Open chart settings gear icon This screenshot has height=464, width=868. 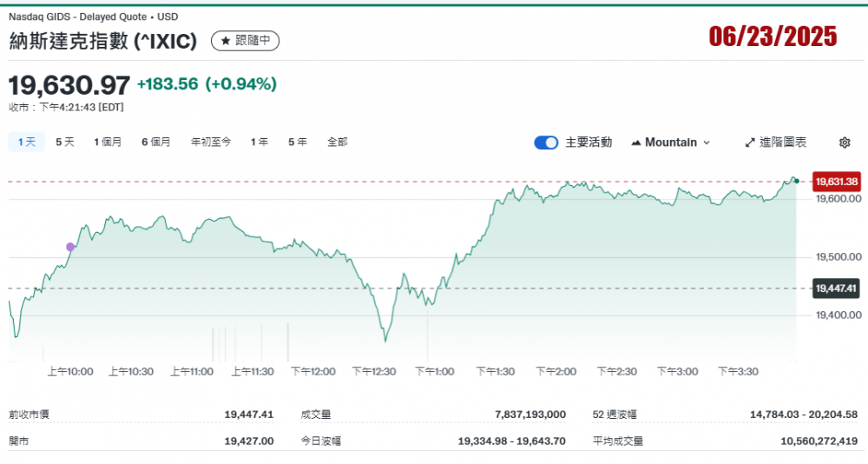coord(845,143)
